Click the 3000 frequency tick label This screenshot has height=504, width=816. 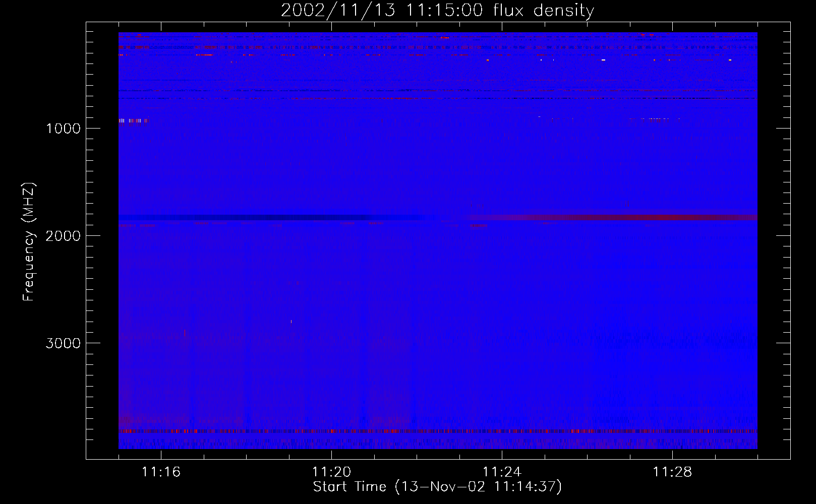click(63, 343)
